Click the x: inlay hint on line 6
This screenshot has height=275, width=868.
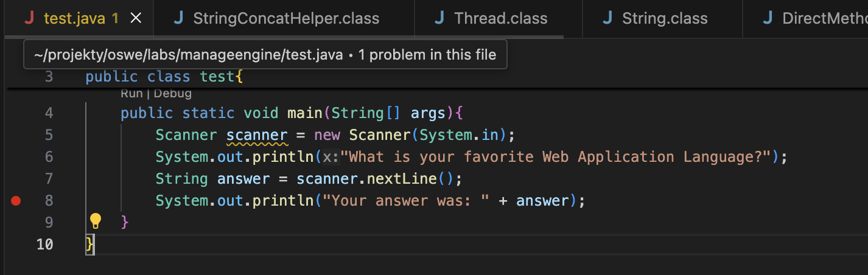[x=329, y=157]
